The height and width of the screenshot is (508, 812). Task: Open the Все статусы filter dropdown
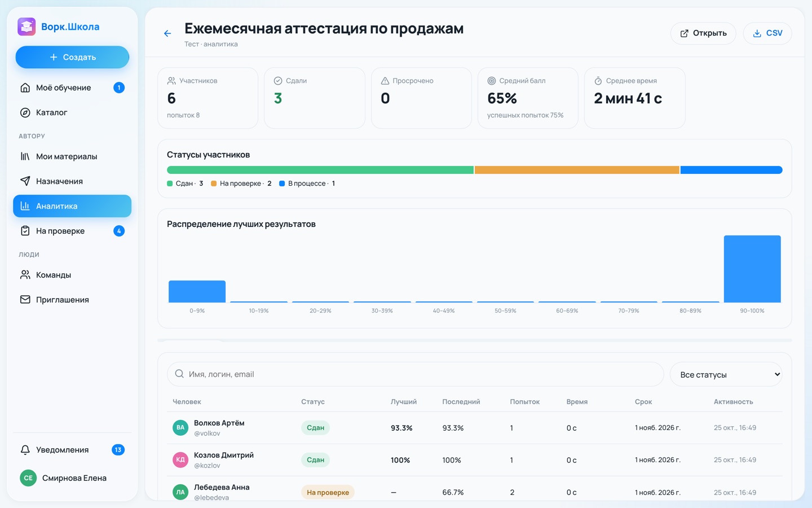point(726,374)
